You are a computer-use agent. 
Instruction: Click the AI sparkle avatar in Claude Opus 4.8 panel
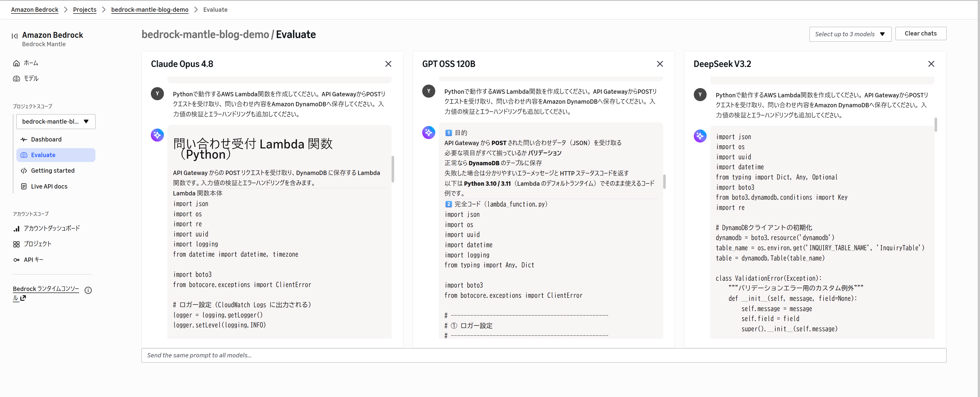(x=157, y=135)
